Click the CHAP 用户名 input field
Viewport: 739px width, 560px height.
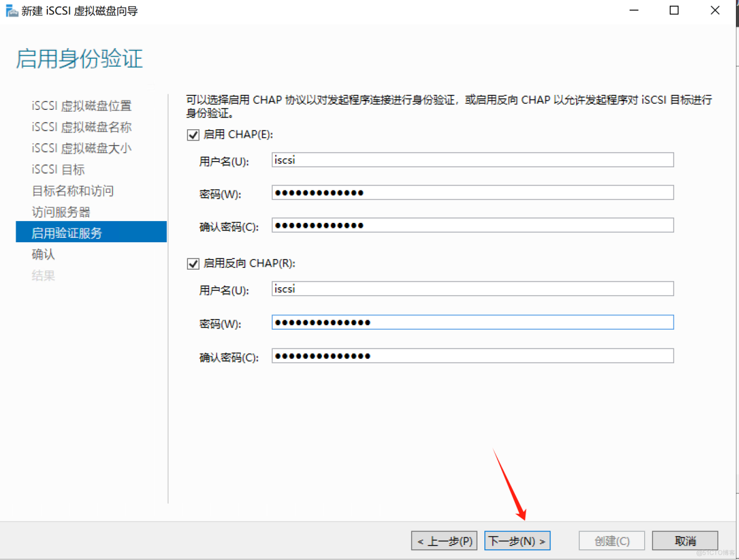point(472,160)
